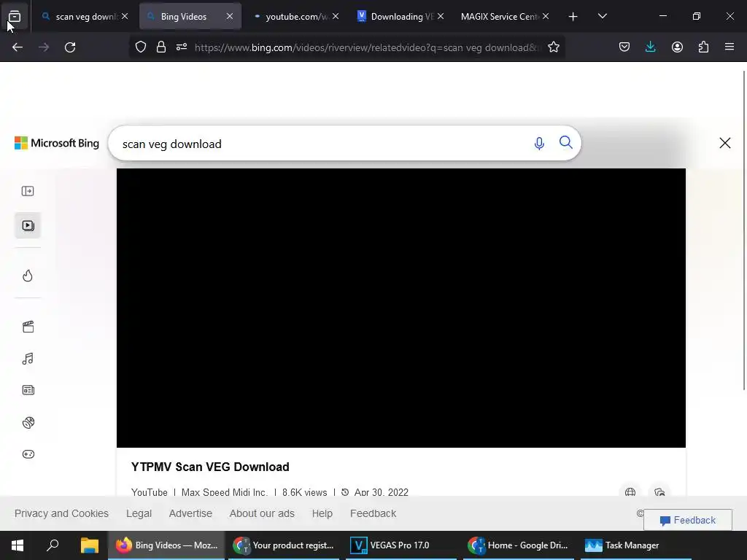747x560 pixels.
Task: Open the Help footer link
Action: tap(322, 513)
